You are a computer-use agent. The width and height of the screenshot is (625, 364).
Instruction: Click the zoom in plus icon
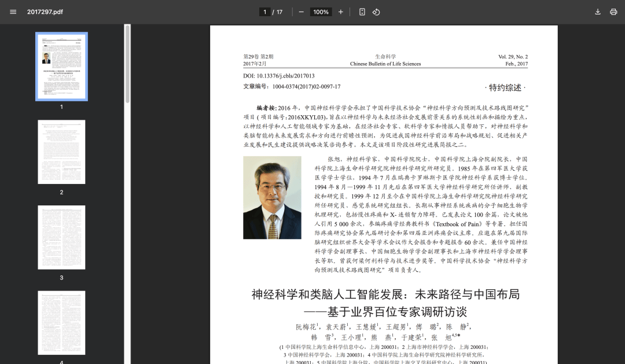pos(340,12)
